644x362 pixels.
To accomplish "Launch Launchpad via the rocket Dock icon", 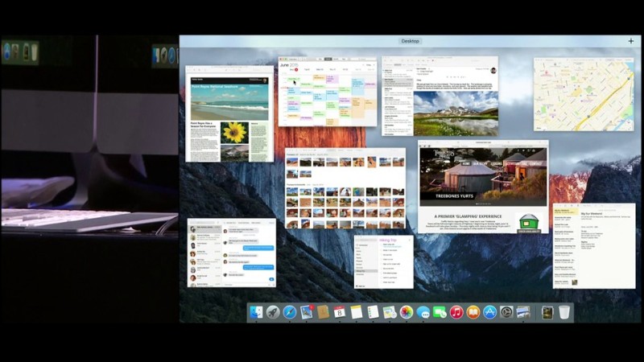I will tap(273, 312).
